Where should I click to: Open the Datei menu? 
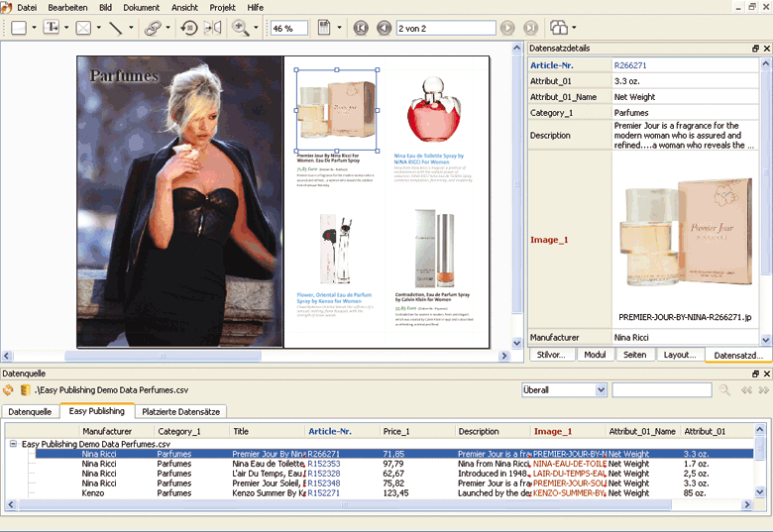coord(27,7)
